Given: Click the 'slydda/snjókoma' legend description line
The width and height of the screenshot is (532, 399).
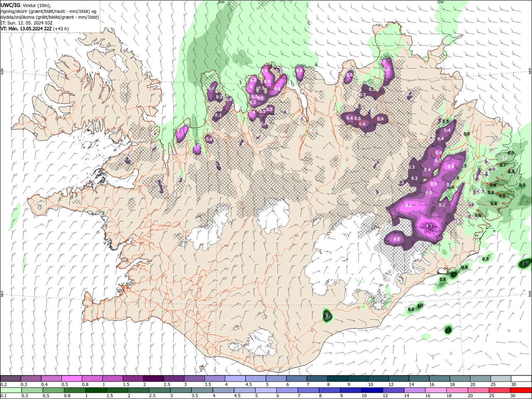Looking at the screenshot, I should tap(49, 17).
